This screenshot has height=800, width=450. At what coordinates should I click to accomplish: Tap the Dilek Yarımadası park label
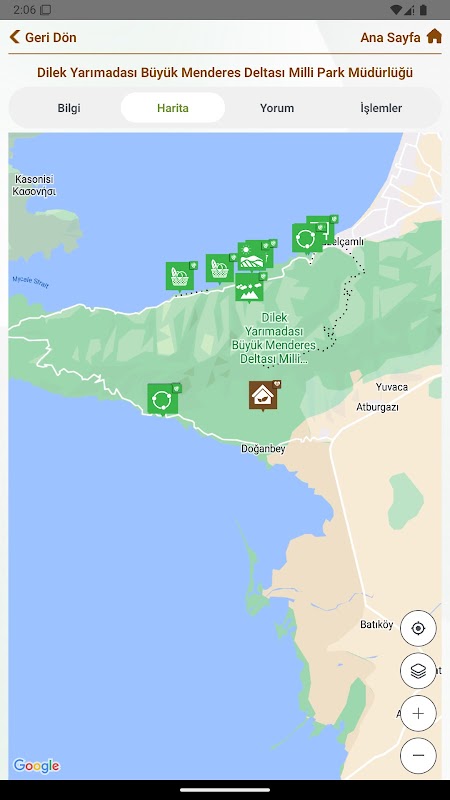point(273,338)
